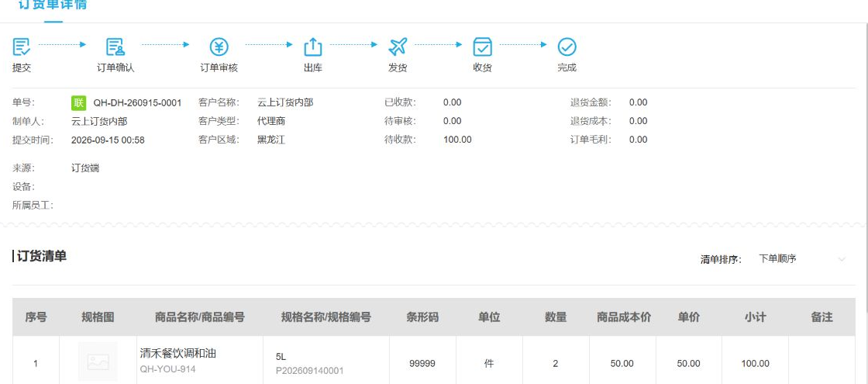The height and width of the screenshot is (384, 868).
Task: Click the 备注 column header
Action: coord(821,317)
